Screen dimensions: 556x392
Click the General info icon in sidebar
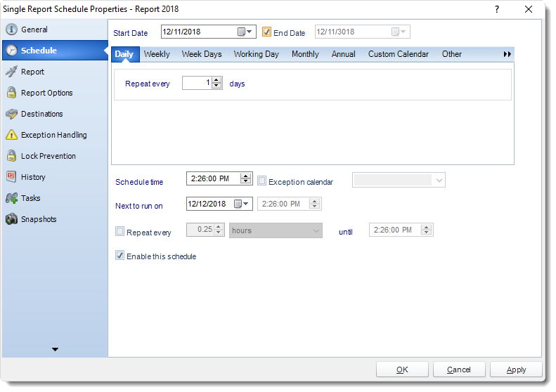[x=11, y=29]
